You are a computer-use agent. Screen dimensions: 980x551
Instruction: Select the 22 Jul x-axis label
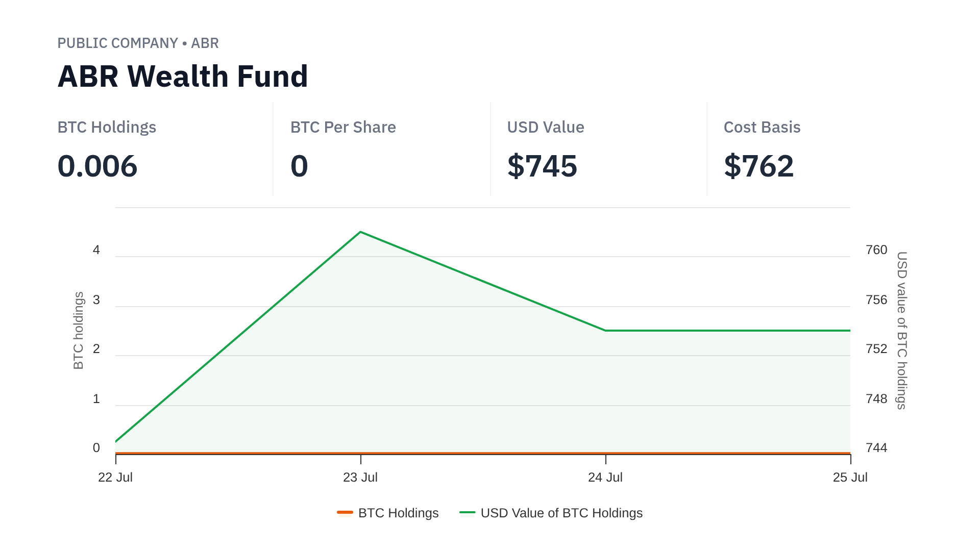(115, 478)
